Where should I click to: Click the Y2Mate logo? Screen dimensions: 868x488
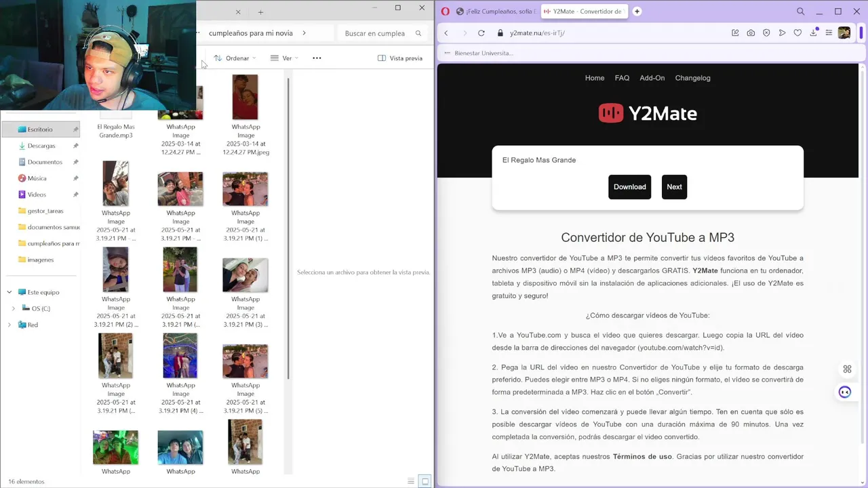[x=648, y=113]
